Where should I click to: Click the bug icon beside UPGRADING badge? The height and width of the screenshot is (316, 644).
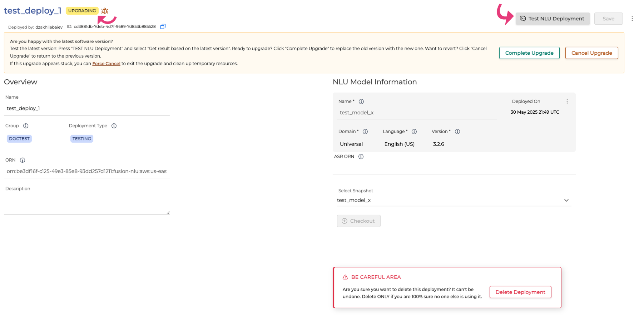click(105, 11)
